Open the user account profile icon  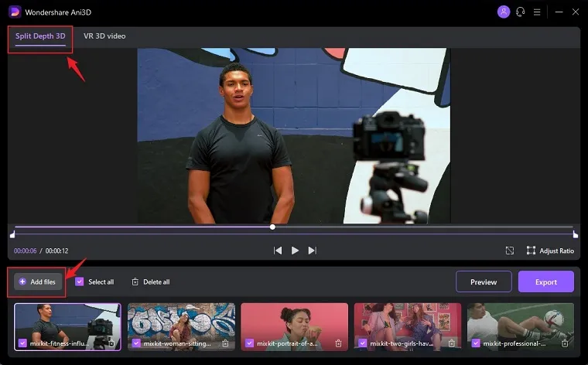point(504,12)
